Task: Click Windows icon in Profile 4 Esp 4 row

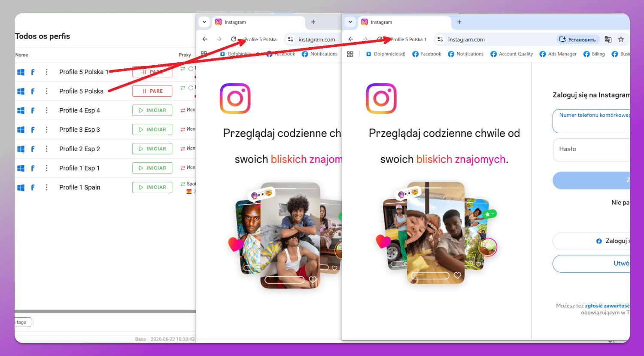Action: (x=21, y=110)
